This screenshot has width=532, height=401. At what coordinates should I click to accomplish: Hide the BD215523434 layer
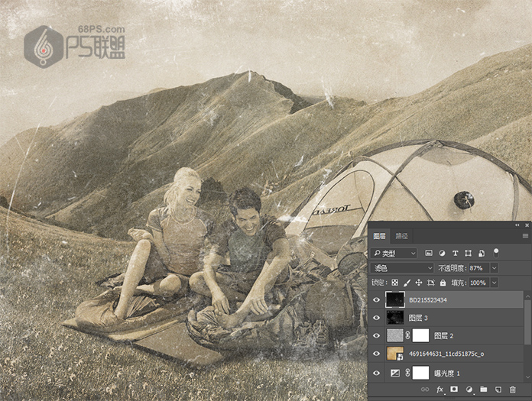pos(377,300)
